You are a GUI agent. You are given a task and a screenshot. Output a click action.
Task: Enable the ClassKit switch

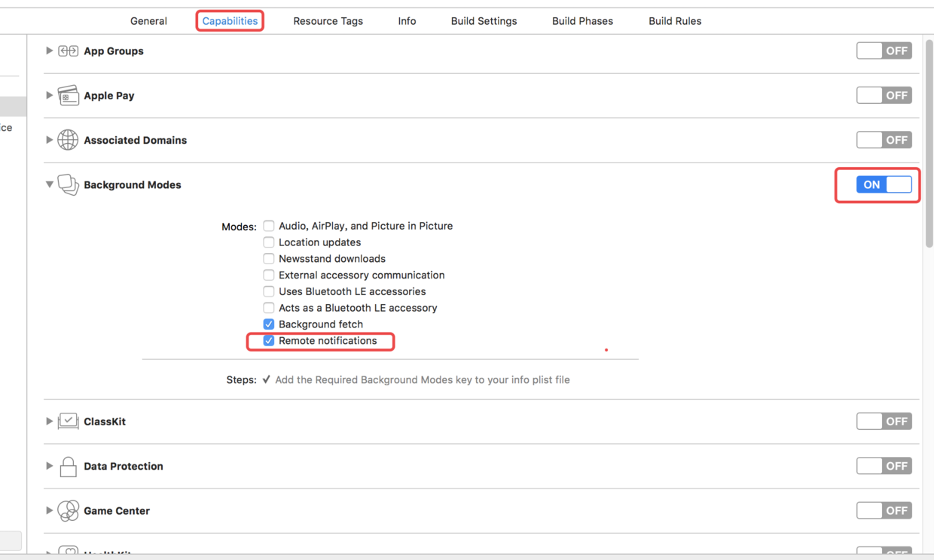[884, 422]
